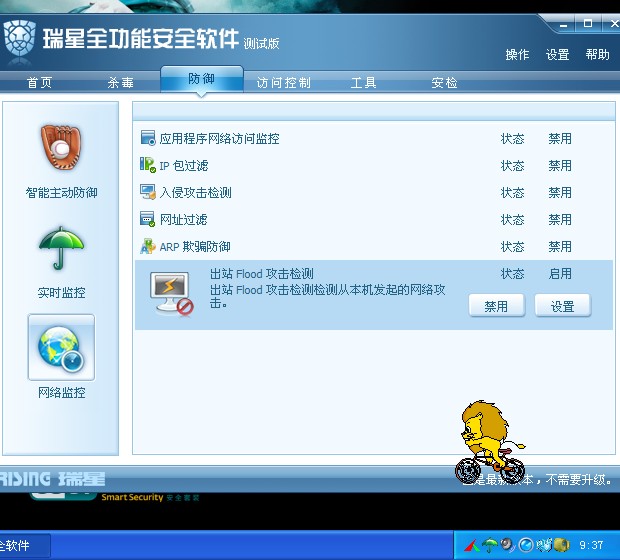Open the 实时监控 green umbrella icon
The height and width of the screenshot is (560, 620).
(61, 248)
